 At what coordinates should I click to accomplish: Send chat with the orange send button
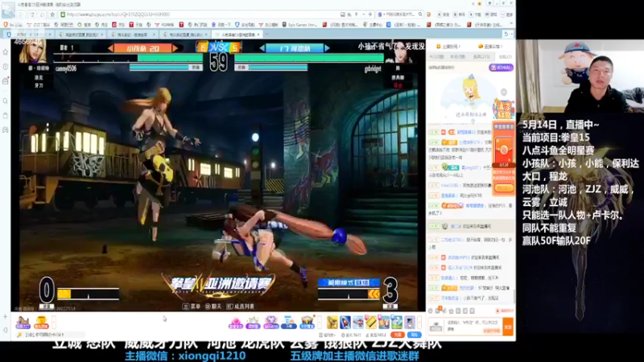coord(508,327)
